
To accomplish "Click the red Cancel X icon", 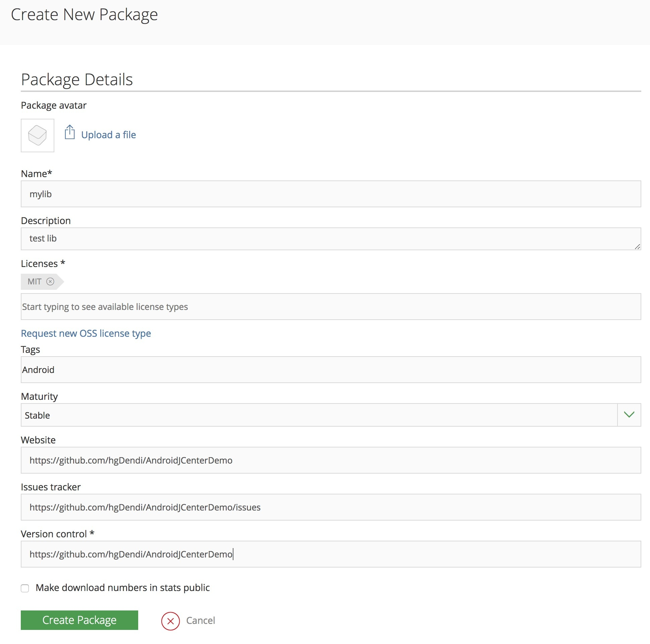I will click(170, 621).
